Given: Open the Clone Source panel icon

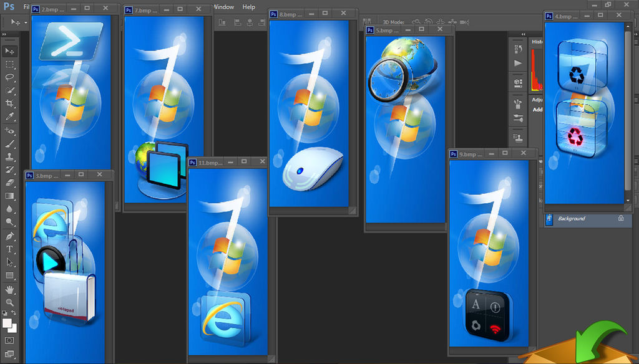Looking at the screenshot, I should pos(518,138).
